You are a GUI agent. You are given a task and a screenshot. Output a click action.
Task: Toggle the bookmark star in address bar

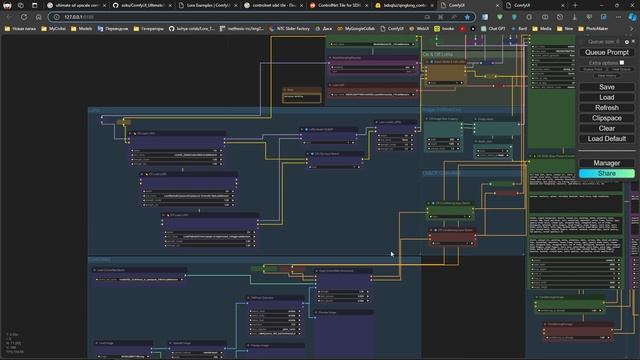(467, 17)
